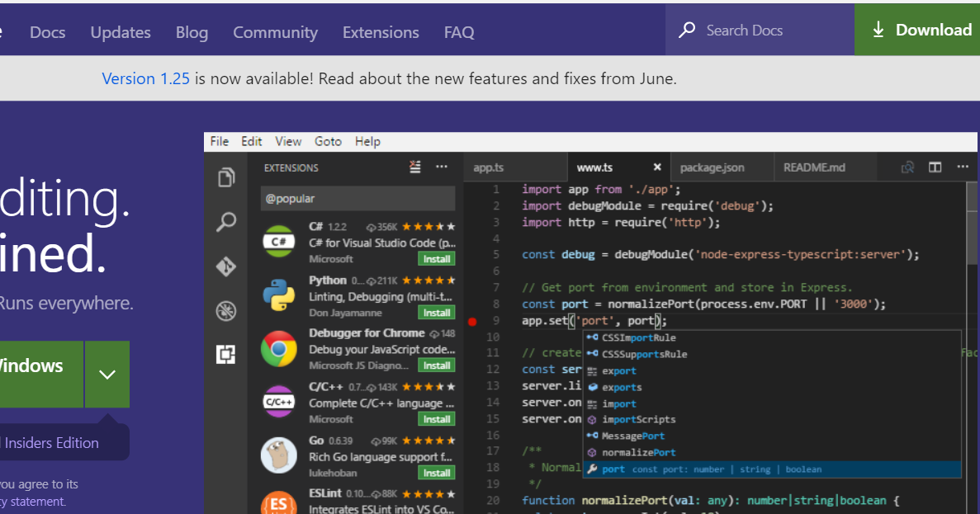
Task: Open the Help menu
Action: coord(367,142)
